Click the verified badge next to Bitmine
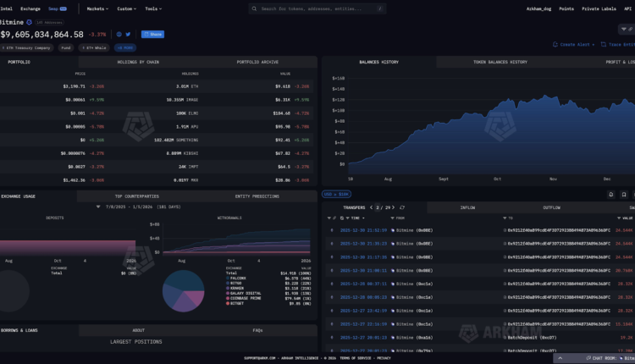635x364 pixels. pos(30,21)
